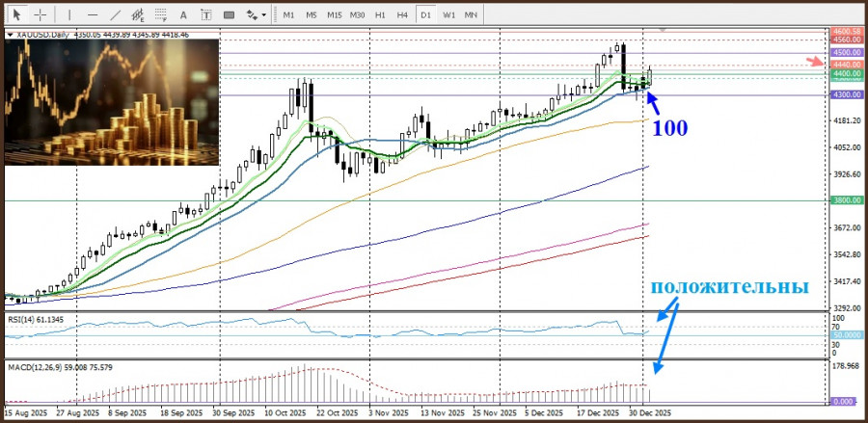Image resolution: width=868 pixels, height=423 pixels.
Task: Click the 3 Nov 2025 date label
Action: coord(390,413)
